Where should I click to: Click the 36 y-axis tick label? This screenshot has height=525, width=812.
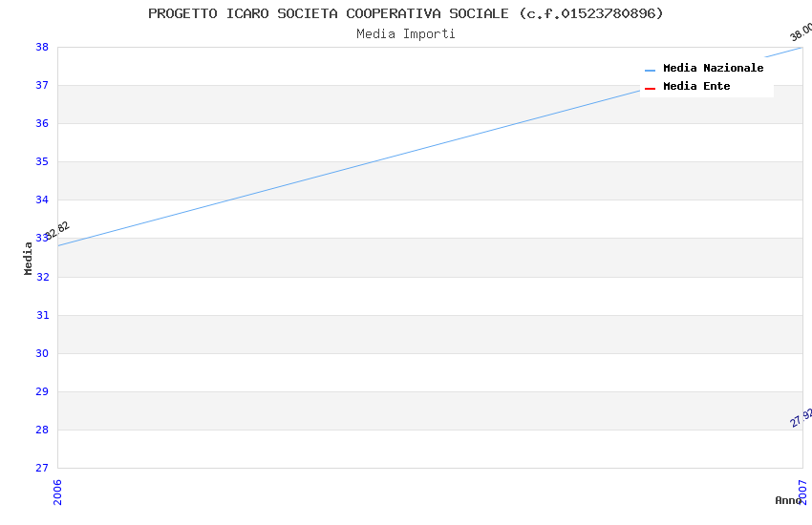click(42, 123)
